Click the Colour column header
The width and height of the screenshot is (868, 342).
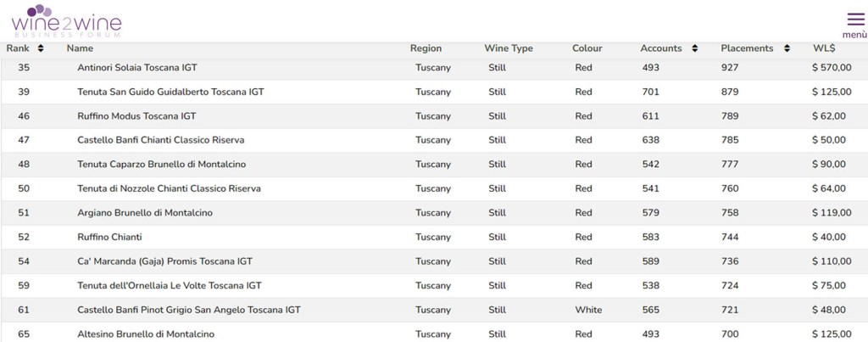tap(587, 48)
